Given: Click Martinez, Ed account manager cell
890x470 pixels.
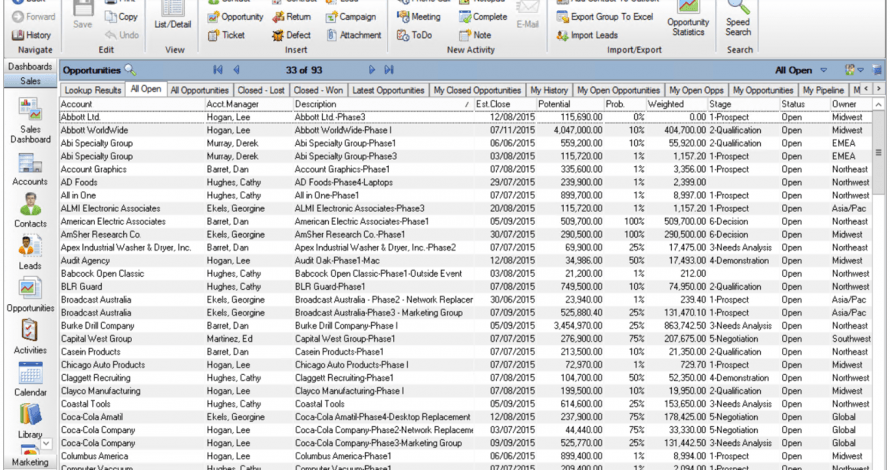Looking at the screenshot, I should click(230, 339).
